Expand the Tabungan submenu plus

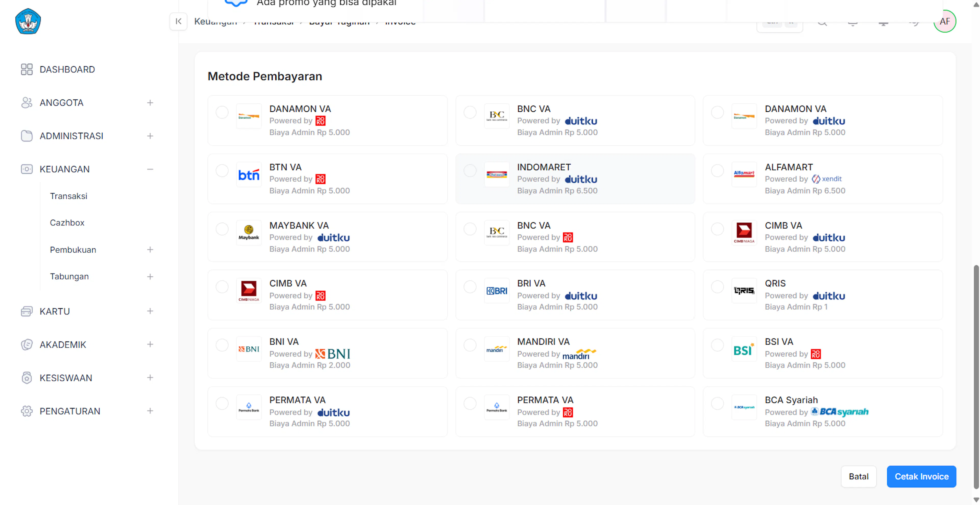point(150,276)
